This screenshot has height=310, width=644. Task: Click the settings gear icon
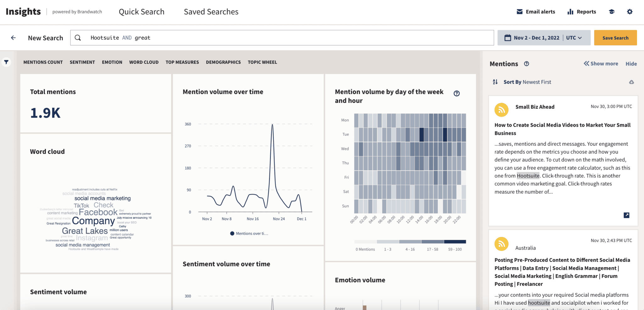click(x=630, y=12)
